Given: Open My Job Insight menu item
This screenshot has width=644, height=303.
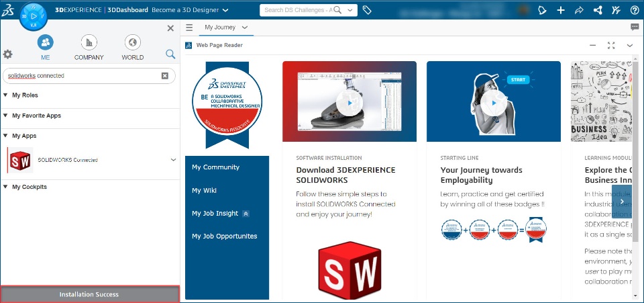Looking at the screenshot, I should pos(215,214).
